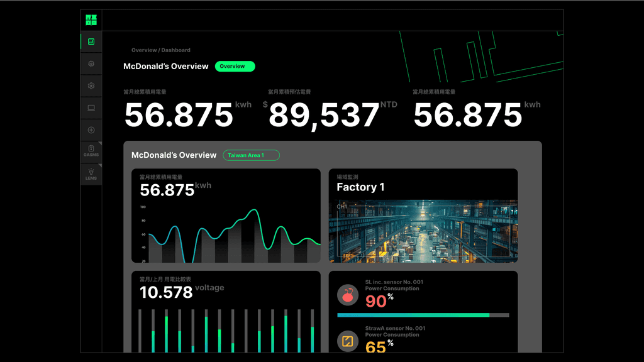Open the LEMS lightbulb module
644x362 pixels.
[x=91, y=174]
